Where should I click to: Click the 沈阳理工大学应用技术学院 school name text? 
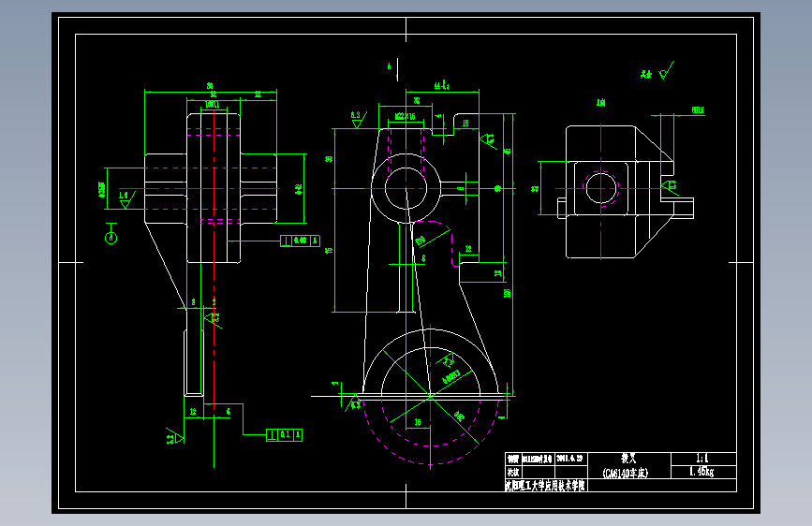(x=545, y=486)
